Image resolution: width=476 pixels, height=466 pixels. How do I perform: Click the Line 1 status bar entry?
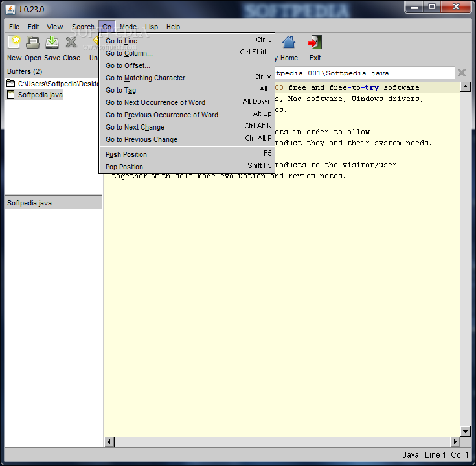435,454
